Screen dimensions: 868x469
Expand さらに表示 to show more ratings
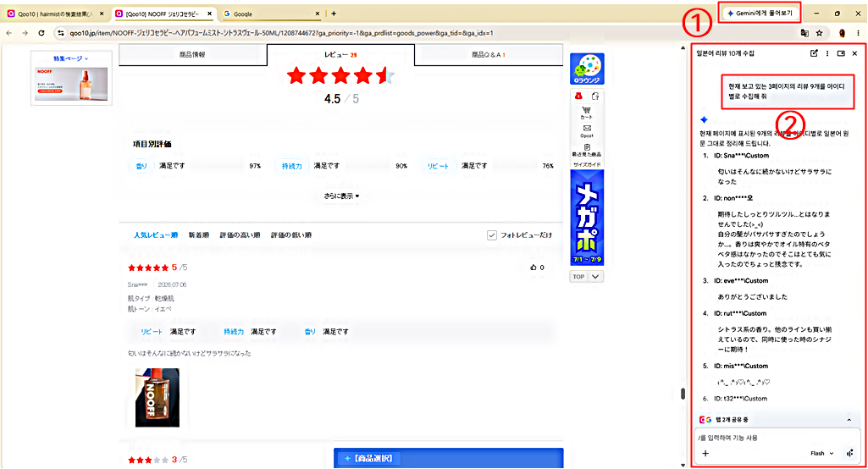(341, 196)
